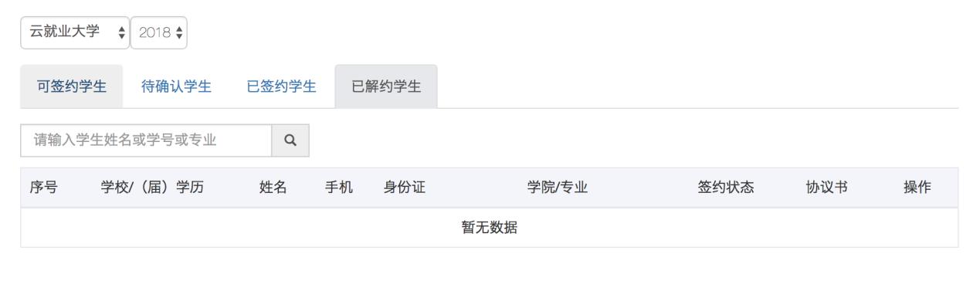The image size is (980, 284).
Task: Click the up-down arrows of the school selector
Action: [x=120, y=33]
